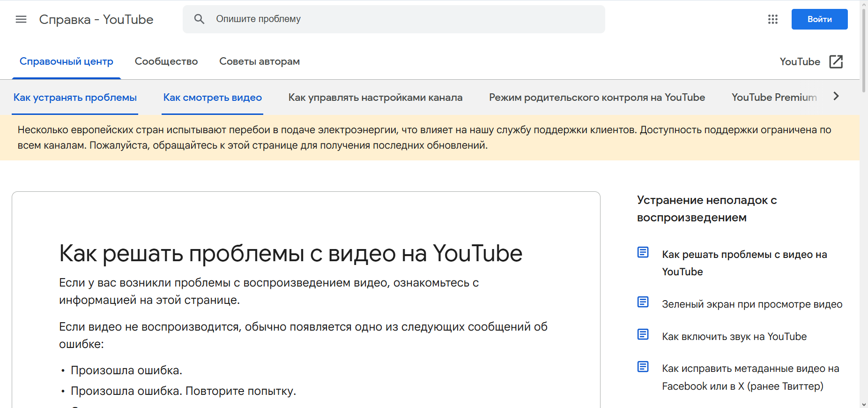Open the 'YouTube Premium' topic
868x408 pixels.
tap(774, 98)
